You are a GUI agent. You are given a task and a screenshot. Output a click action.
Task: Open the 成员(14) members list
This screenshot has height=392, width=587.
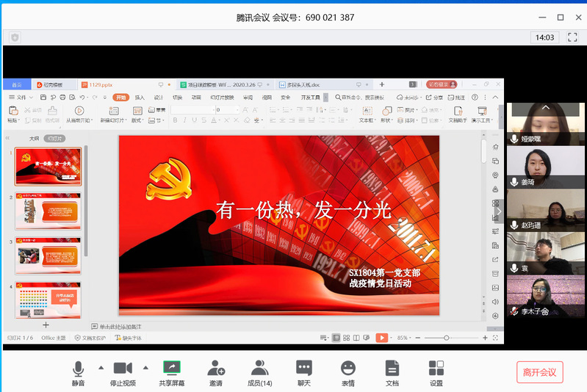point(260,372)
